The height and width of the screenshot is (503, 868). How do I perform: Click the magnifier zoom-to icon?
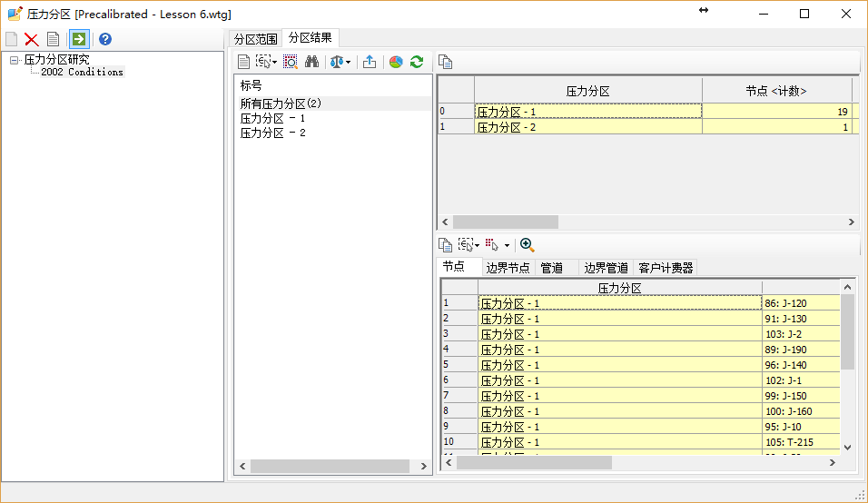[527, 244]
